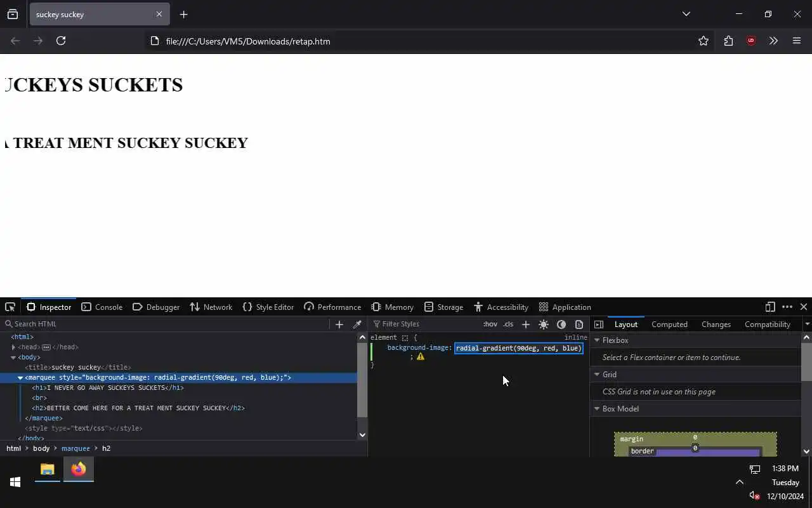Close the developer tools panel
Viewport: 812px width, 508px height.
pyautogui.click(x=804, y=307)
